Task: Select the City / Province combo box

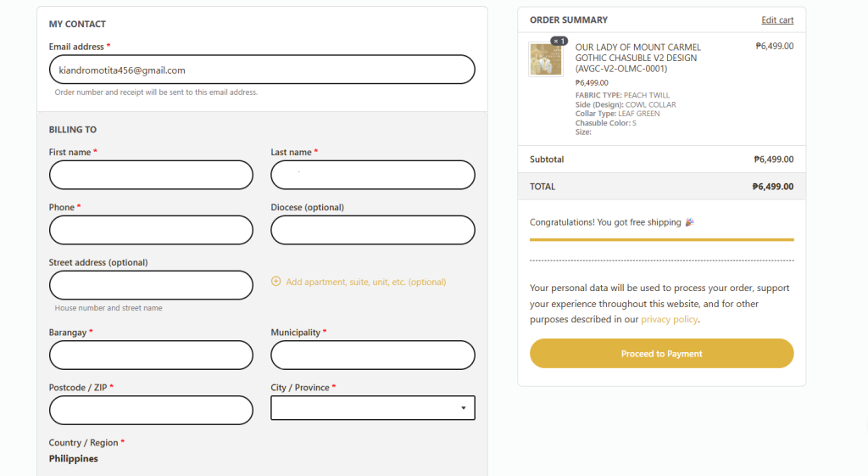Action: (373, 408)
